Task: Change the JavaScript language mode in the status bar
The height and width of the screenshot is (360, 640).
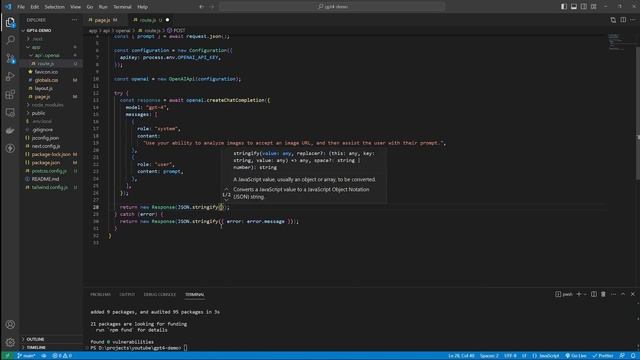Action: 549,356
